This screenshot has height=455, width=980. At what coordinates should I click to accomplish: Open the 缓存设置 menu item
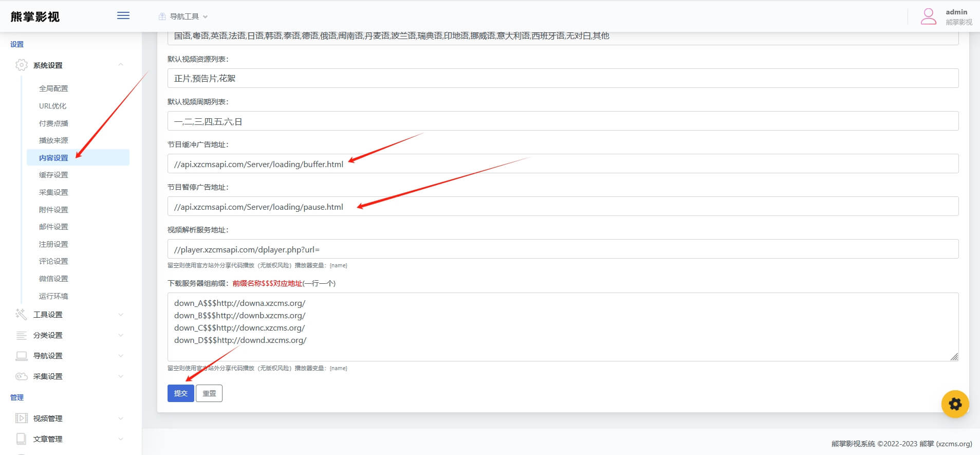(53, 175)
